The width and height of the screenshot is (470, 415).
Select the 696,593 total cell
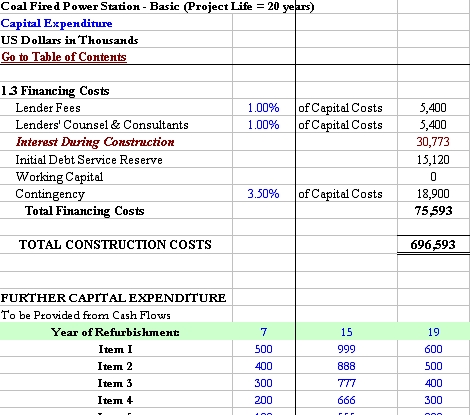[433, 245]
